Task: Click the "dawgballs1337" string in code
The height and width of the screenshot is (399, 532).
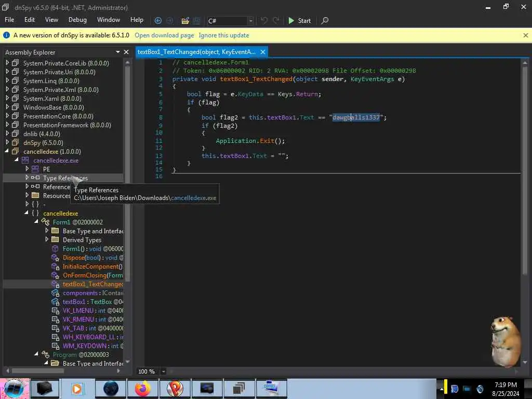Action: point(356,117)
